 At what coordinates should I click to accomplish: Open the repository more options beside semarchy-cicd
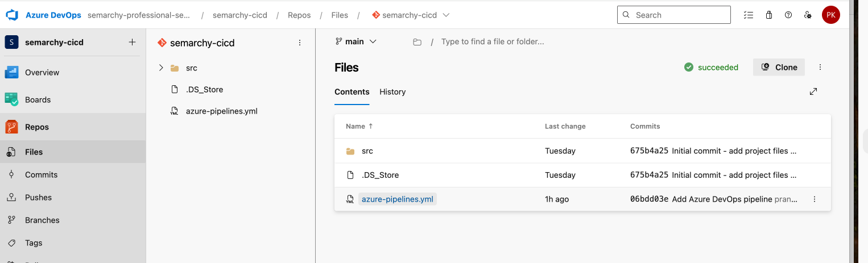(x=300, y=43)
